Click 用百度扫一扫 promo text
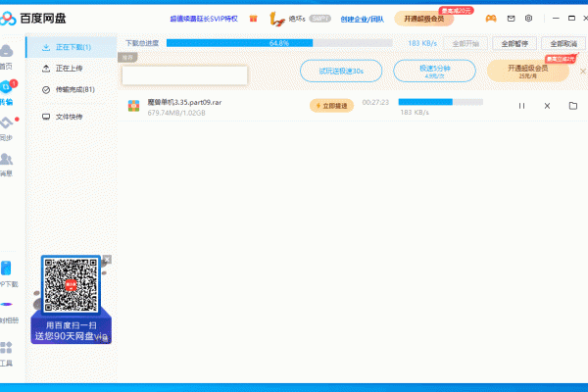 [x=72, y=325]
